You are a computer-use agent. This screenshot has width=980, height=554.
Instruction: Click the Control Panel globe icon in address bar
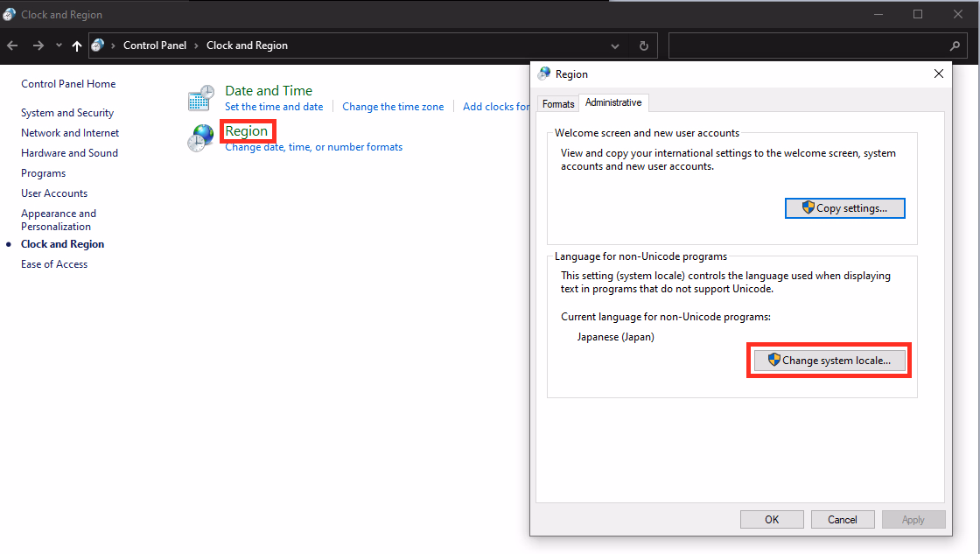tap(99, 45)
